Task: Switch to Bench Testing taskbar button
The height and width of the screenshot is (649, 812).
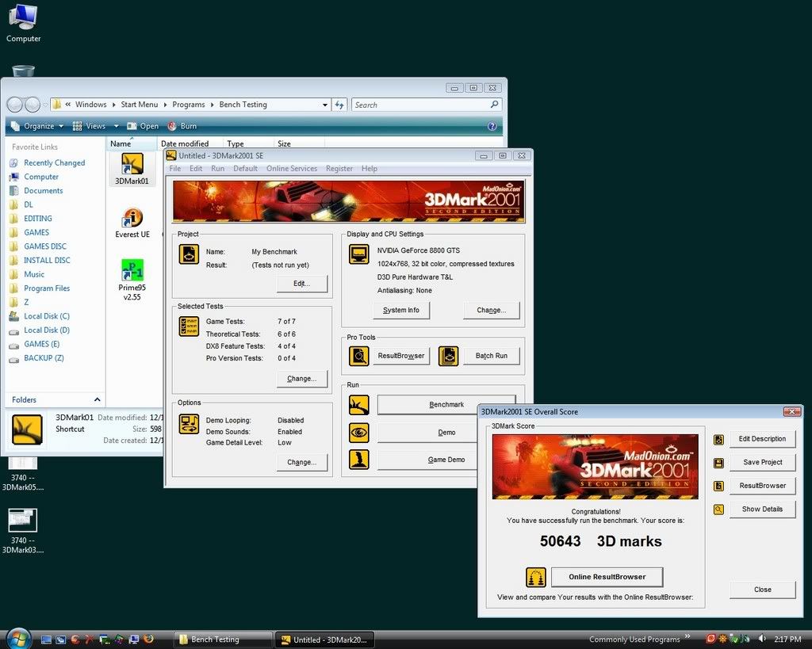Action: (x=222, y=639)
